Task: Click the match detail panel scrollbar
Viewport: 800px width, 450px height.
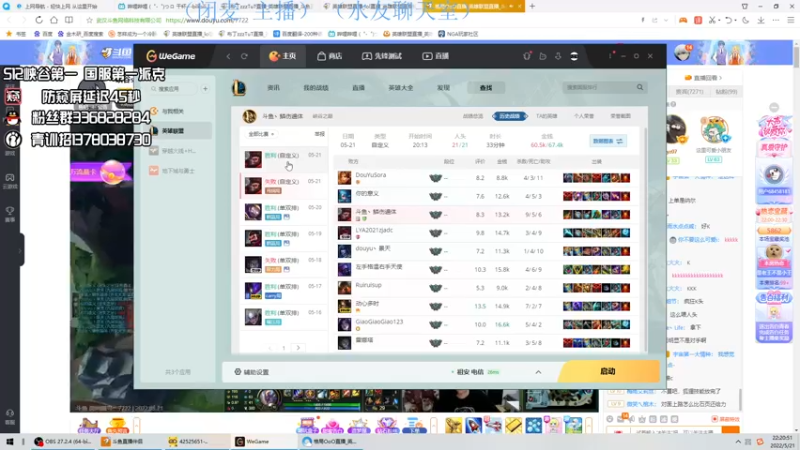Action: [645, 240]
